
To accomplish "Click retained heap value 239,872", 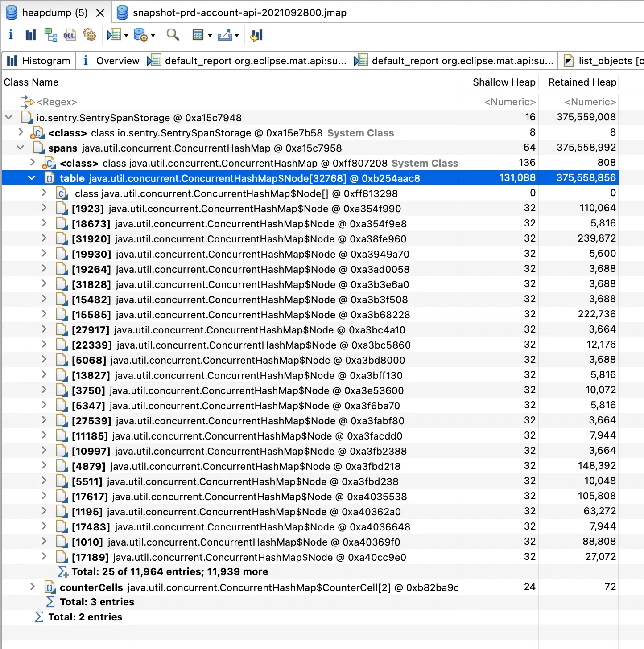I will coord(597,238).
